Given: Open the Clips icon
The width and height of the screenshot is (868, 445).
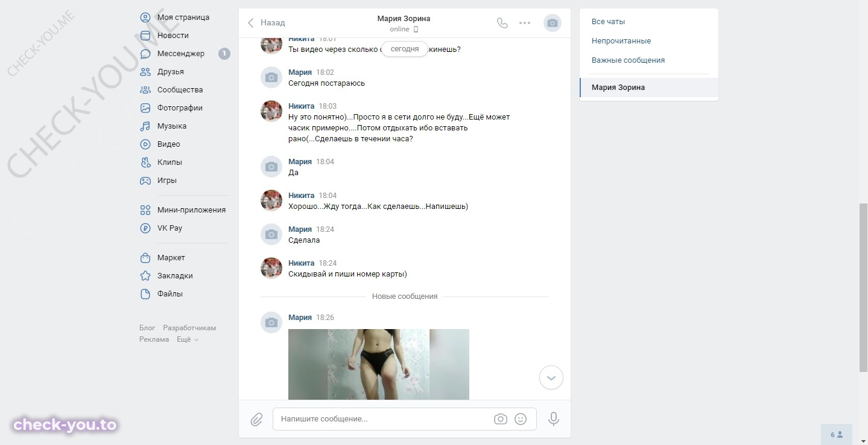Looking at the screenshot, I should pos(145,162).
